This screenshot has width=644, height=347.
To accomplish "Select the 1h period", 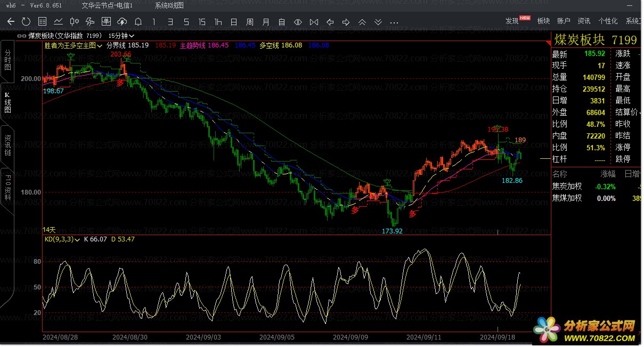I will tap(218, 22).
